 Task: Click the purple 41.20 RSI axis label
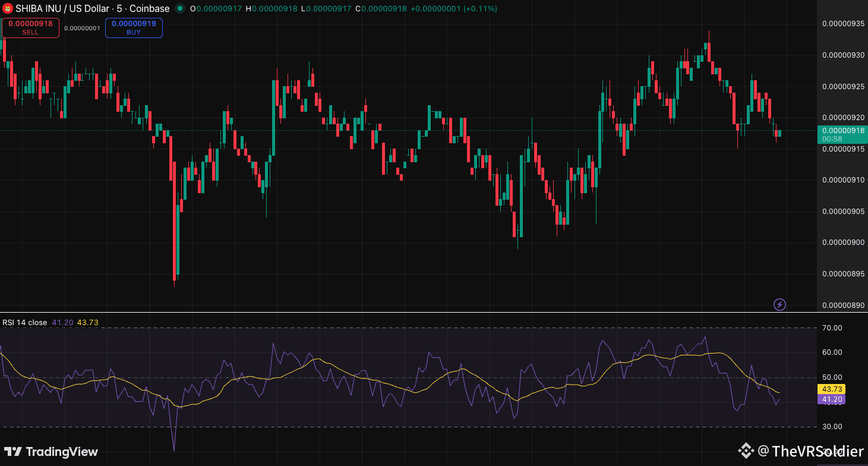tap(832, 399)
